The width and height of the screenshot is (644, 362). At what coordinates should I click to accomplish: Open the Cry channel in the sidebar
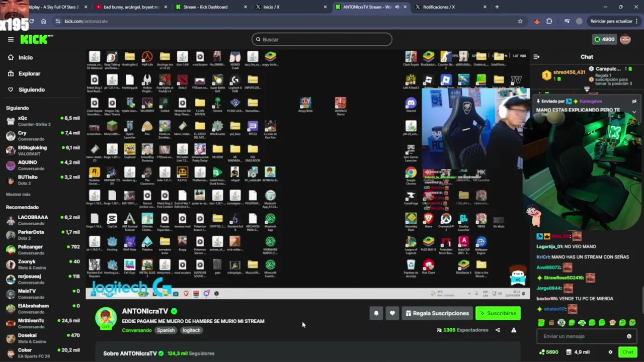point(43,136)
